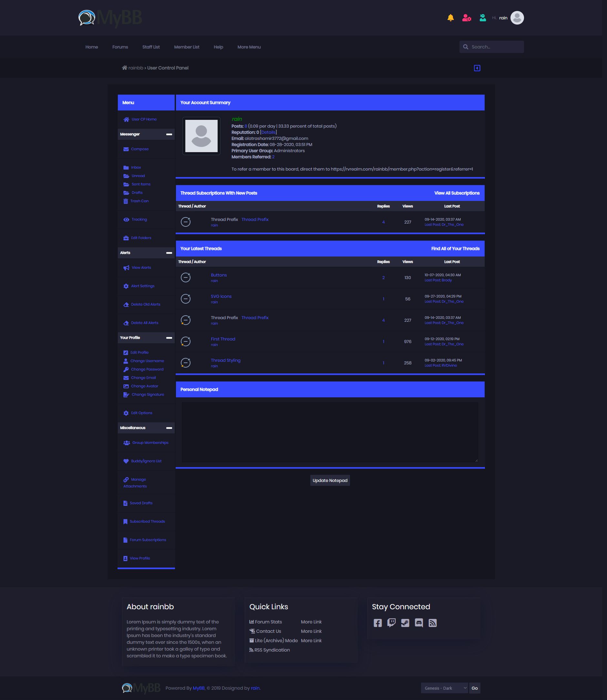Viewport: 607px width, 700px height.
Task: Collapse the Alerts section
Action: pyautogui.click(x=169, y=253)
